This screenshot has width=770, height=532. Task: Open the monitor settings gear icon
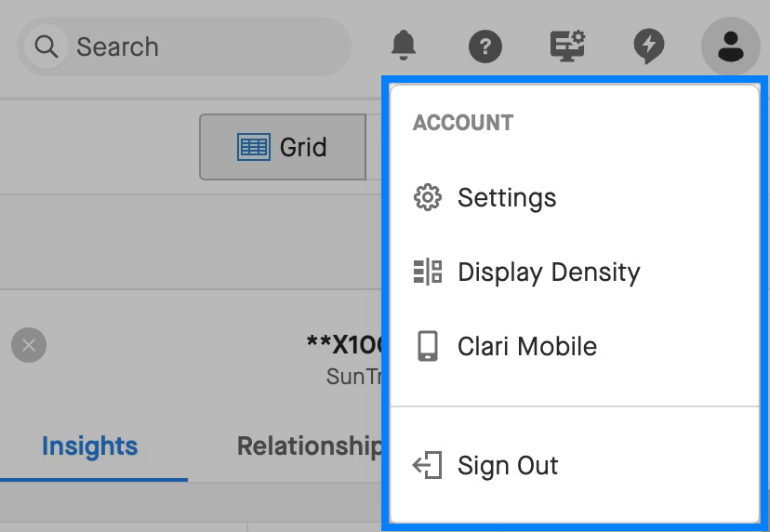pyautogui.click(x=567, y=47)
